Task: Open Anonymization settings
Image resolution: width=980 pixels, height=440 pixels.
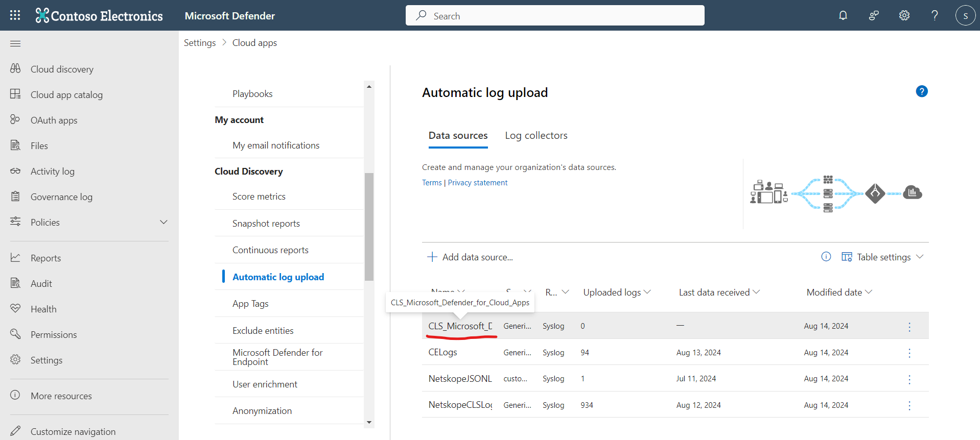Action: (262, 411)
